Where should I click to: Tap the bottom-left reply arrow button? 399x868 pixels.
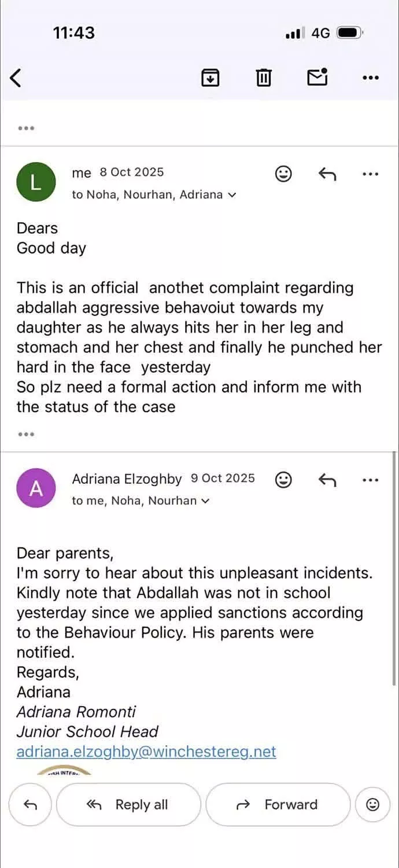tap(30, 804)
